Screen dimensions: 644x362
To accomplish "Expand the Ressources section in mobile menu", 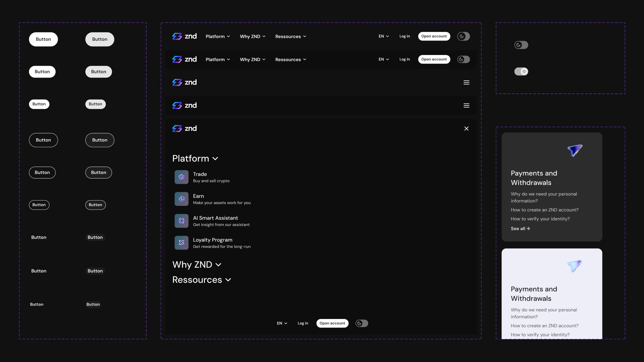I will [202, 280].
